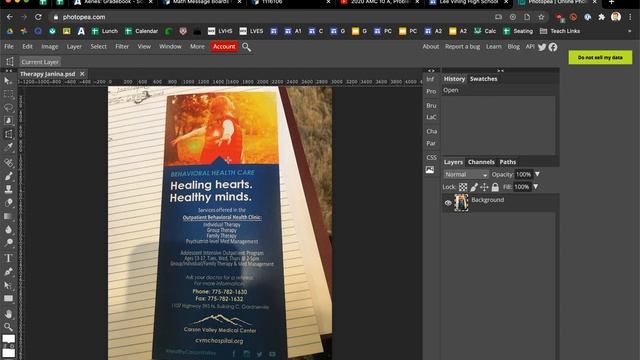Select the Eraser tool

tap(8, 203)
